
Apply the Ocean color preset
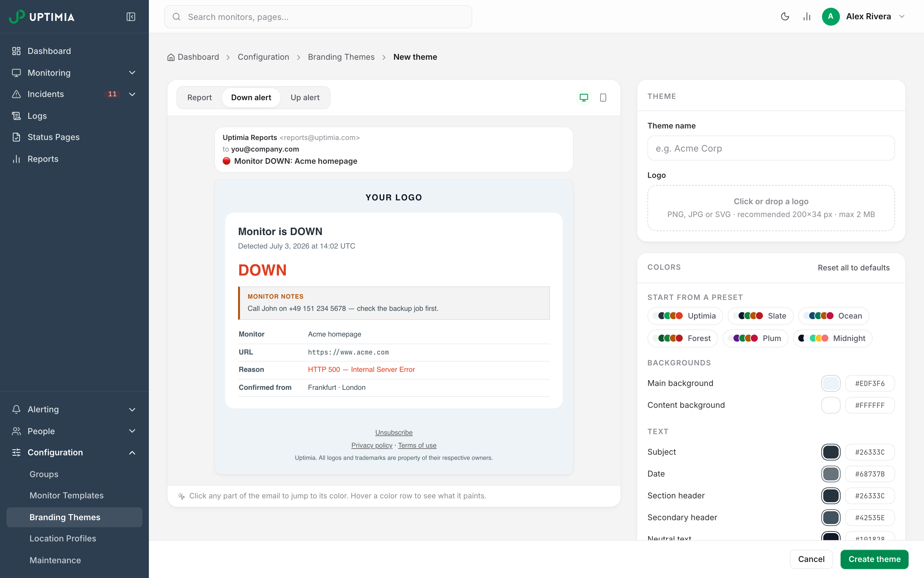pyautogui.click(x=833, y=316)
